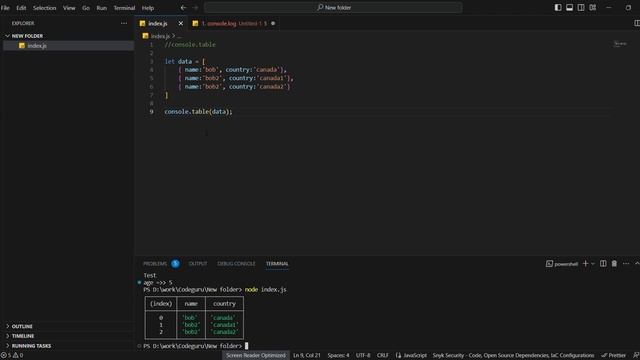640x360 pixels.
Task: Switch to the TERMINAL panel tab
Action: pos(277,264)
